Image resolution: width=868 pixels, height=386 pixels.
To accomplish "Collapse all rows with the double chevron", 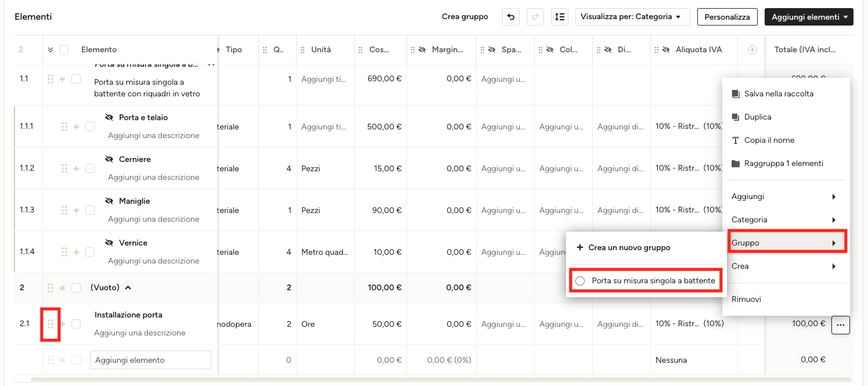I will pyautogui.click(x=51, y=50).
